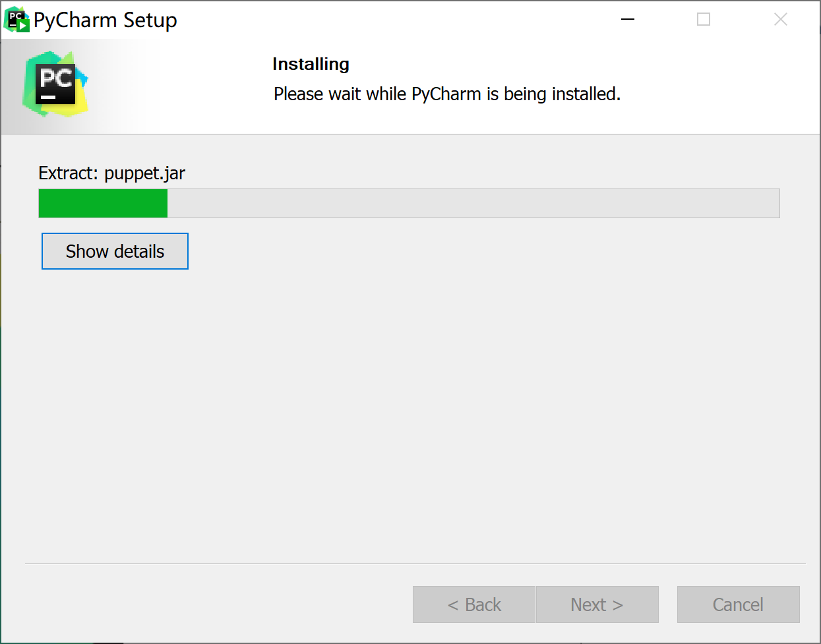The image size is (821, 644).
Task: Cancel the PyCharm installation
Action: 738,604
